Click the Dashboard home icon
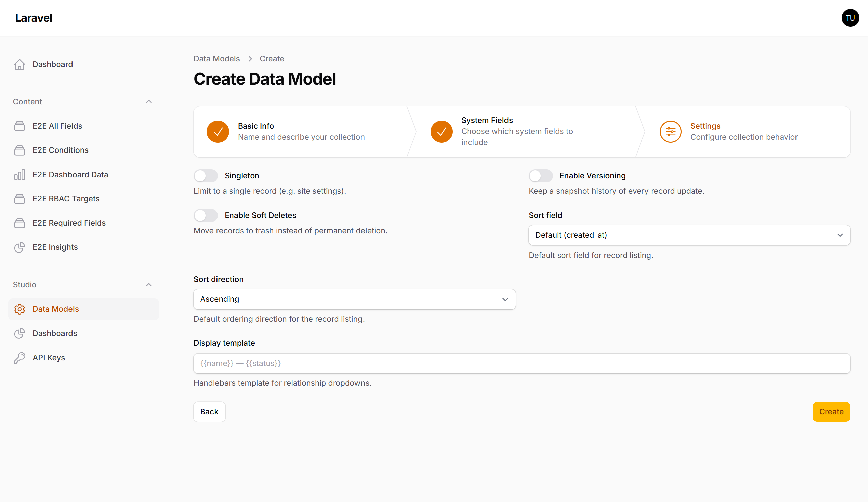The height and width of the screenshot is (502, 868). click(x=20, y=65)
